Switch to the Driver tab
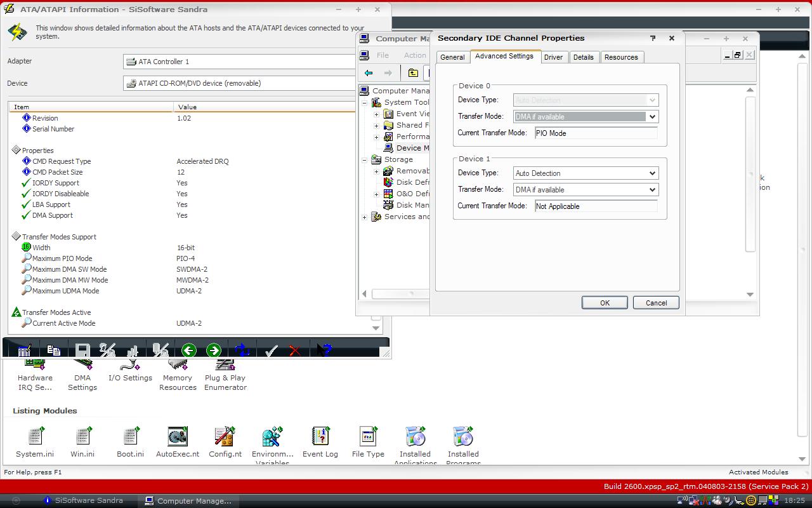The height and width of the screenshot is (508, 812). click(553, 57)
